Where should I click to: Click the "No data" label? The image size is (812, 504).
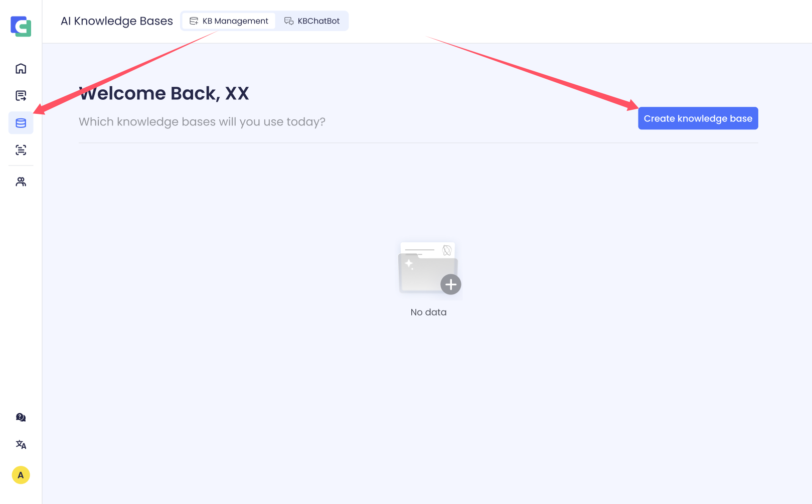point(428,312)
